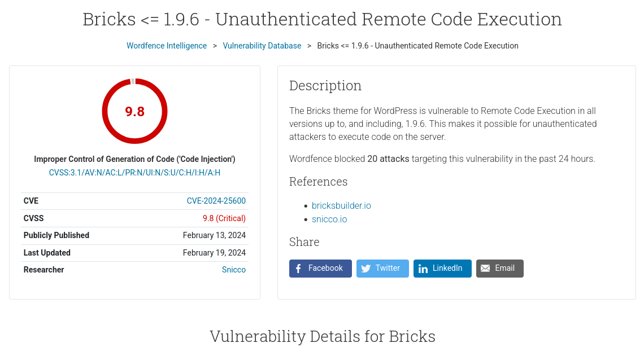This screenshot has width=644, height=356.
Task: Click the Twitter bird icon
Action: [x=365, y=269]
